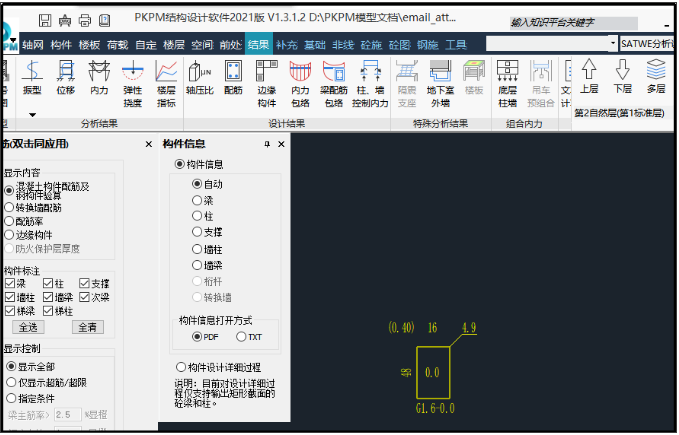Open 隔震支座 isolation bearing results
679x435 pixels.
(x=407, y=84)
